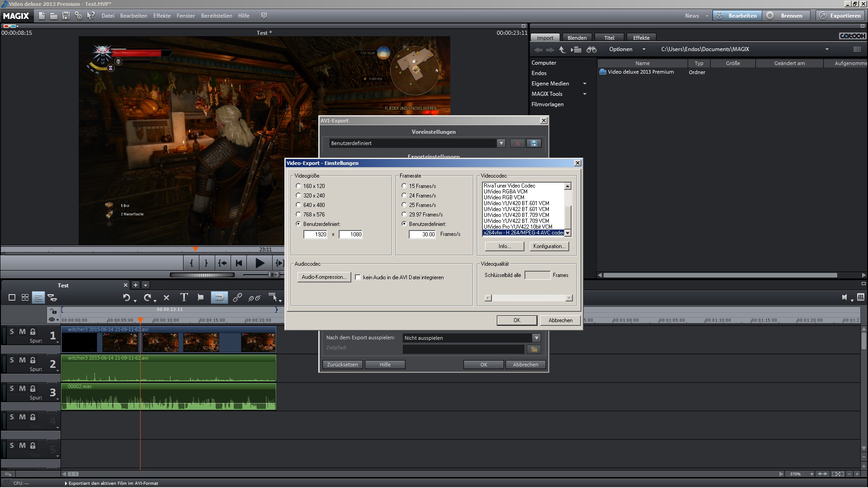Delete the export preset with the red X
868x488 pixels.
518,143
